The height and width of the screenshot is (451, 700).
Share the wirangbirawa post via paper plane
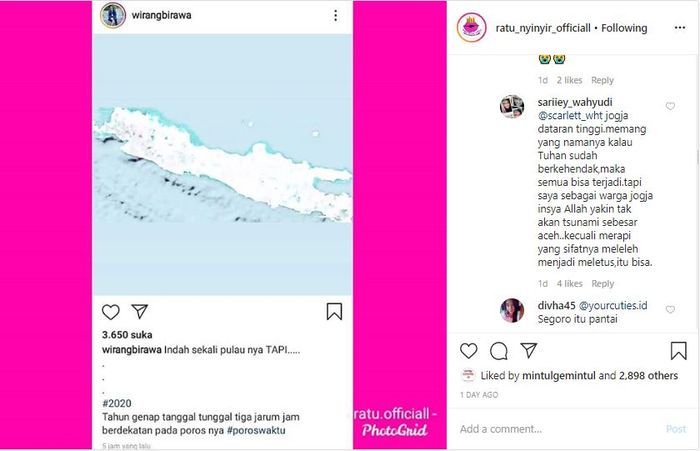(x=140, y=311)
